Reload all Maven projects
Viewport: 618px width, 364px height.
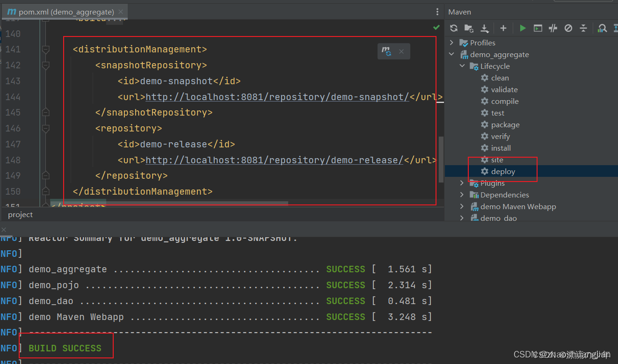click(x=453, y=28)
